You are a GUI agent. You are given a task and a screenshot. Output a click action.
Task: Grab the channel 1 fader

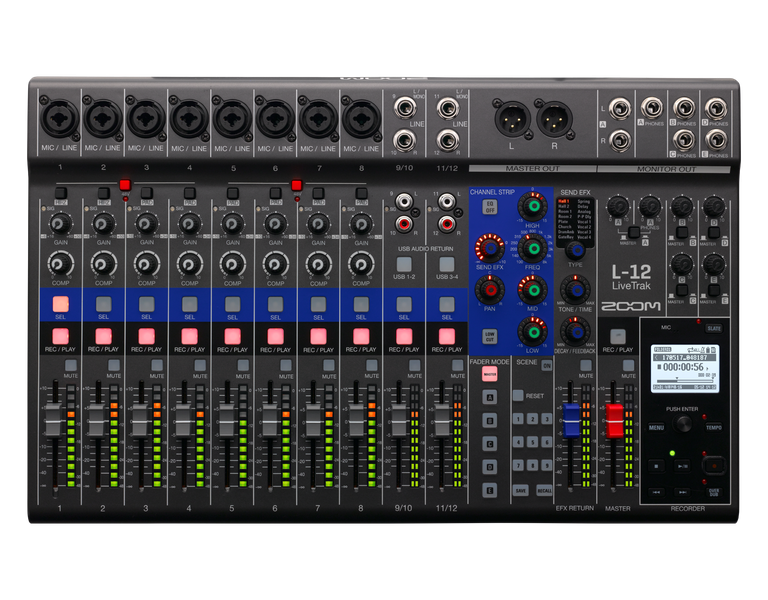53,420
